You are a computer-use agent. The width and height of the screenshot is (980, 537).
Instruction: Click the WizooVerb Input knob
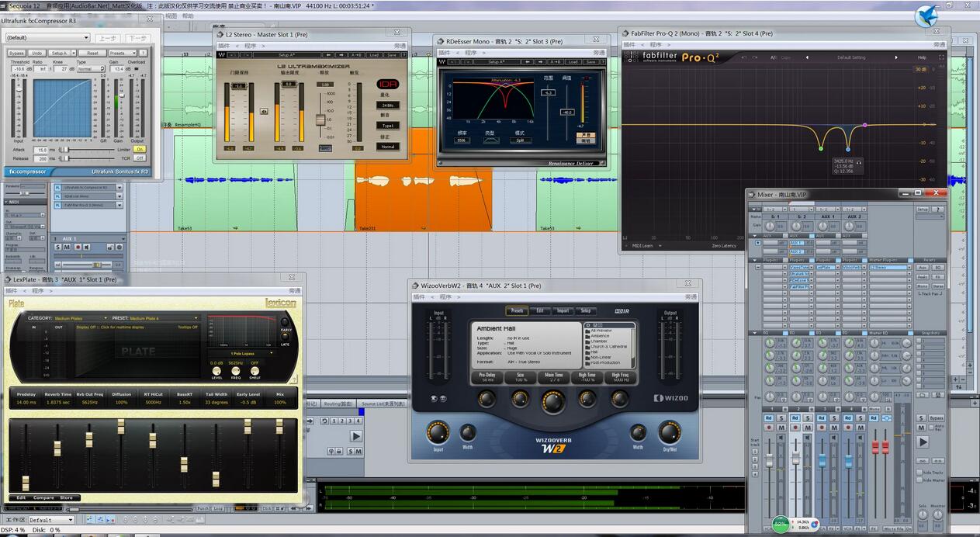point(438,432)
